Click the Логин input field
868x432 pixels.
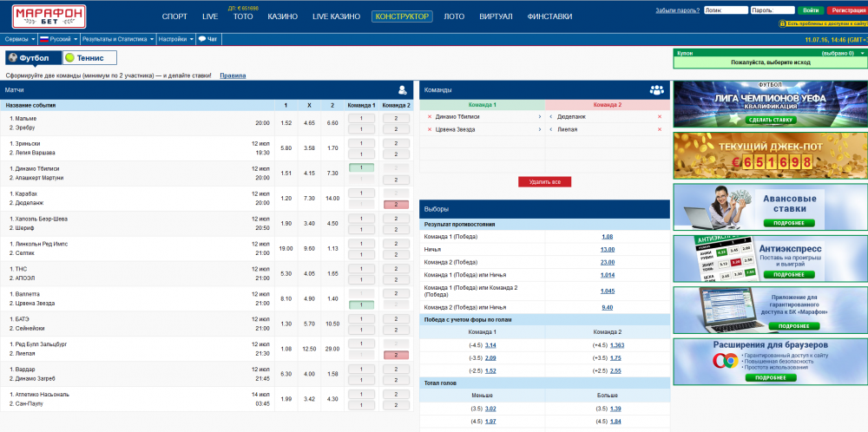tap(726, 10)
